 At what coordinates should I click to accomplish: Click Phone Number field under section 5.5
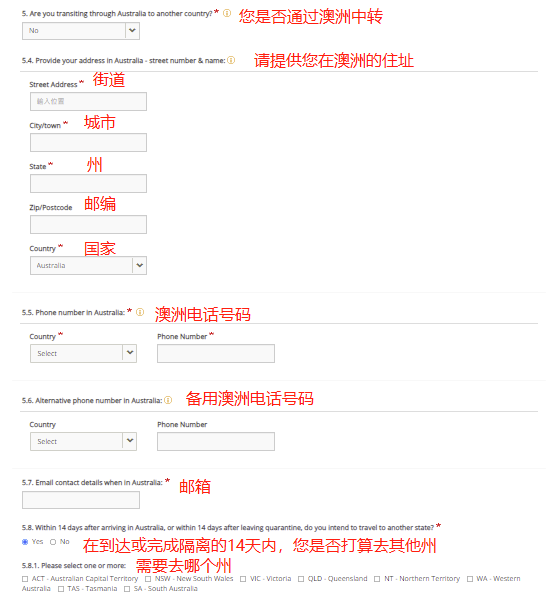point(216,353)
